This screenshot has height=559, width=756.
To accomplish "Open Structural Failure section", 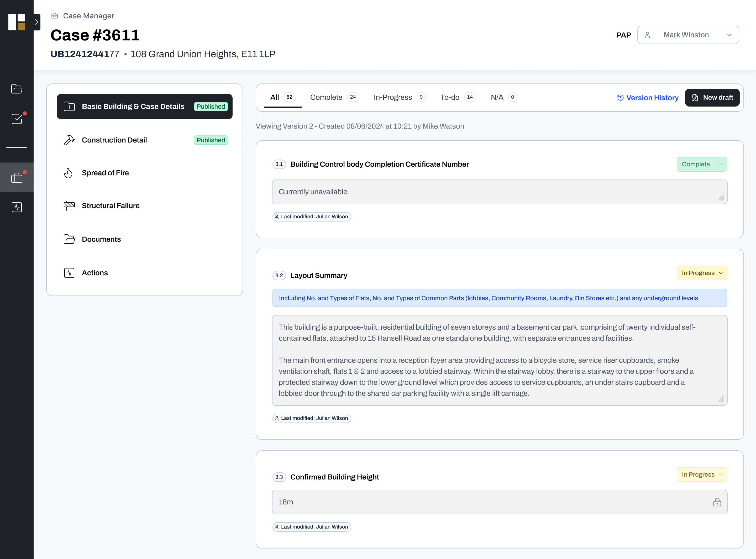I will pyautogui.click(x=144, y=206).
